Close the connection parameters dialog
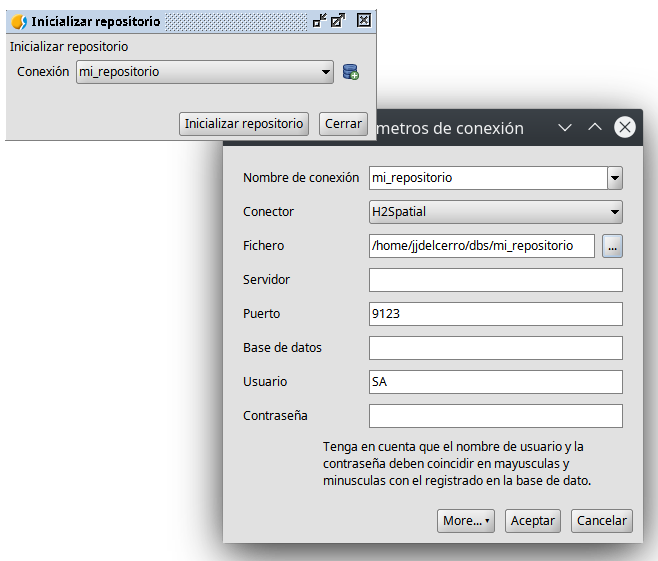The height and width of the screenshot is (561, 658). click(x=625, y=127)
